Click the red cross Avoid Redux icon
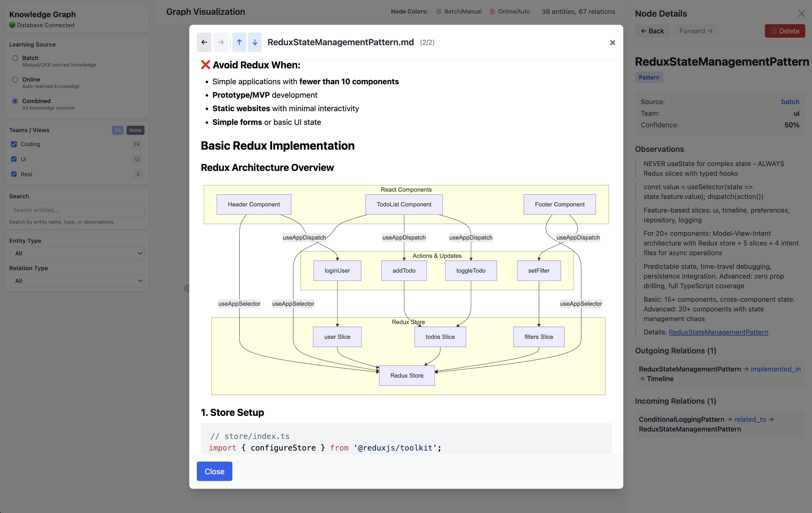 click(x=205, y=65)
